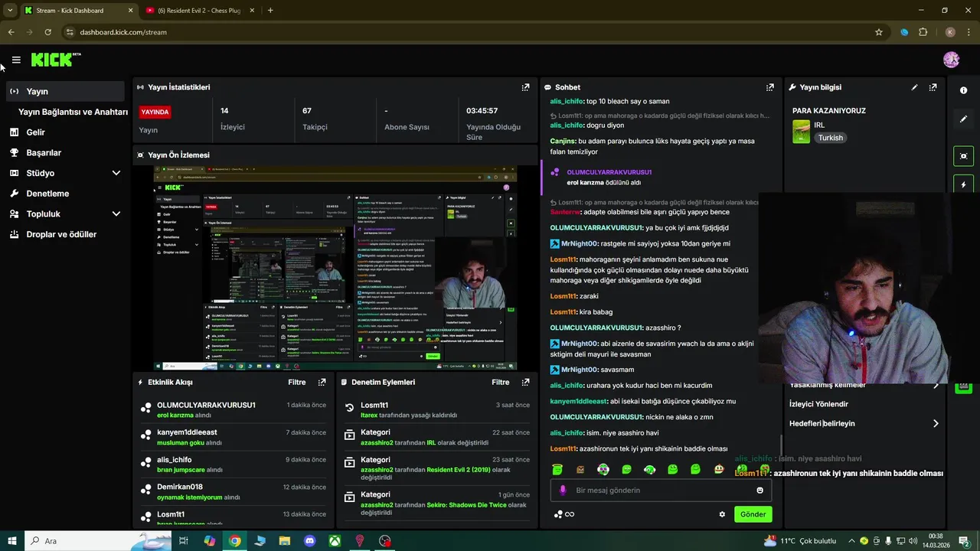Open Discord from the taskbar
This screenshot has width=980, height=551.
(x=309, y=541)
